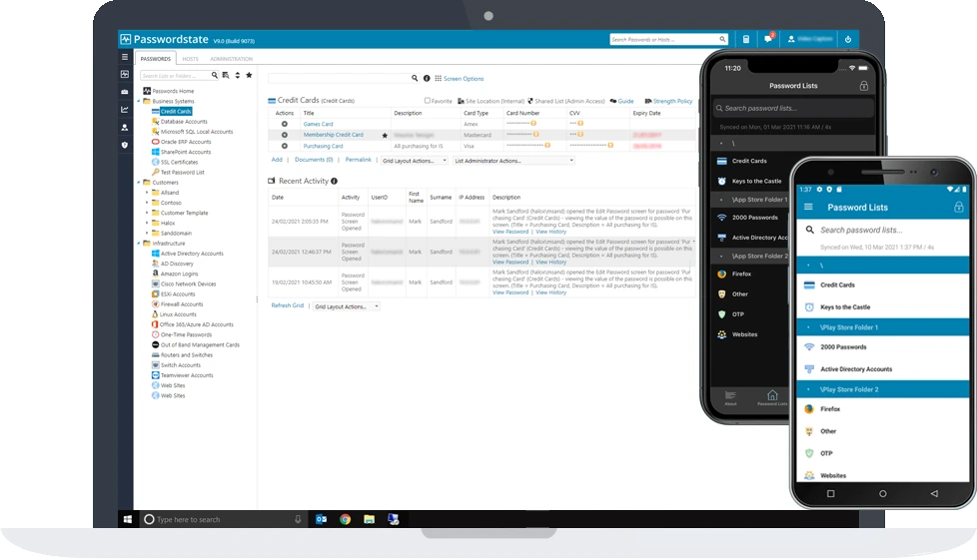Screen dimensions: 977x560
Task: Click the password generator icon in header
Action: pos(746,39)
